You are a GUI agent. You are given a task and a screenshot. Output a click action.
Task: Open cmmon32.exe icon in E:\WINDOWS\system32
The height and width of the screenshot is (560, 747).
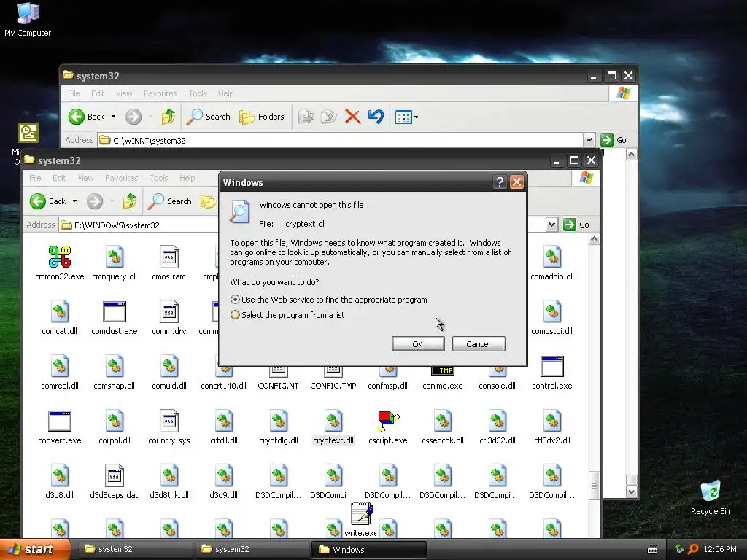click(60, 257)
